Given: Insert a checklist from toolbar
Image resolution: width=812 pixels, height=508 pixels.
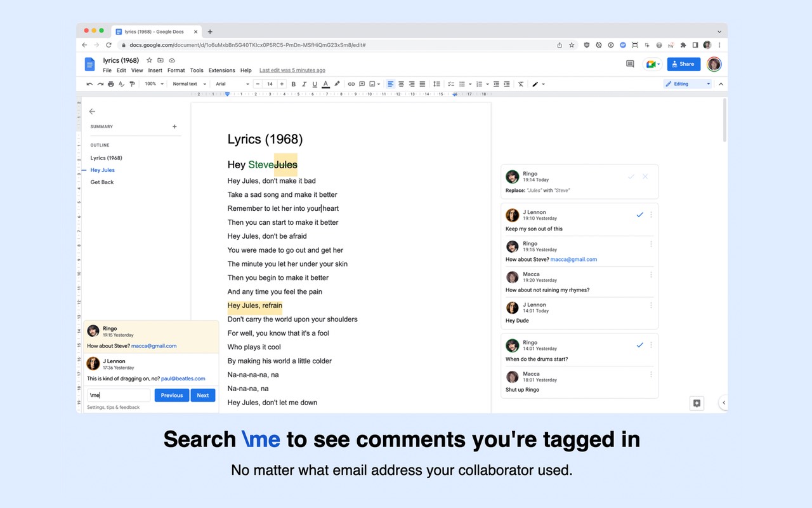Looking at the screenshot, I should pos(451,84).
